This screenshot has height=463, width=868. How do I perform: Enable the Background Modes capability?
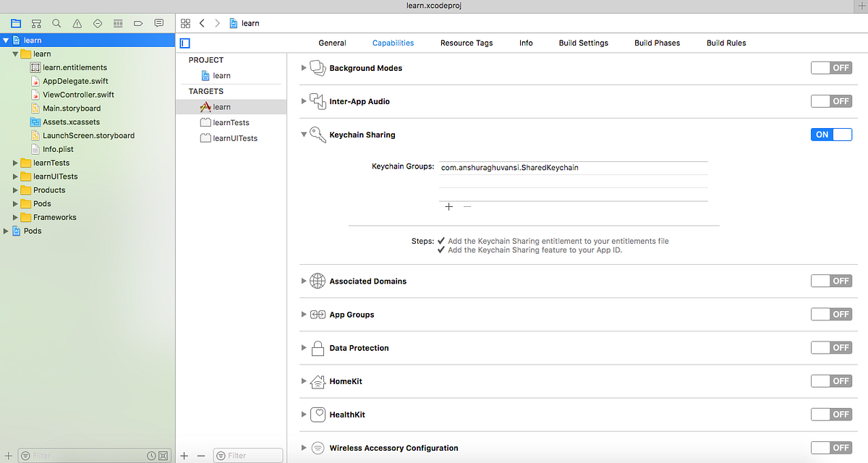[x=831, y=67]
